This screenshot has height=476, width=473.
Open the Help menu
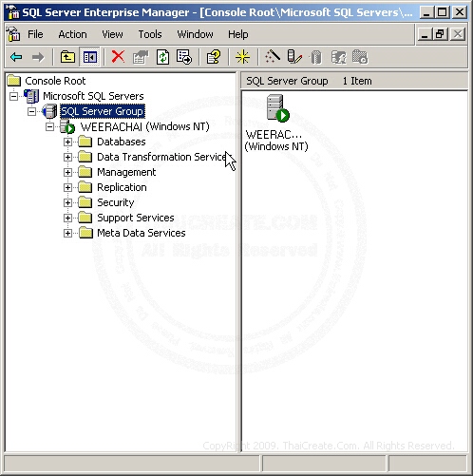point(238,34)
